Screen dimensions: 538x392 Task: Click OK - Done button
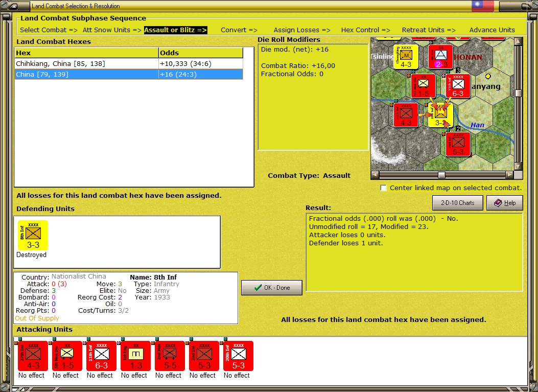coord(272,288)
